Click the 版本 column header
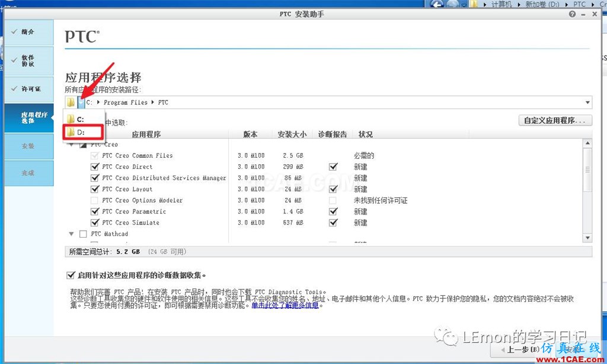This screenshot has height=364, width=607. [x=251, y=135]
